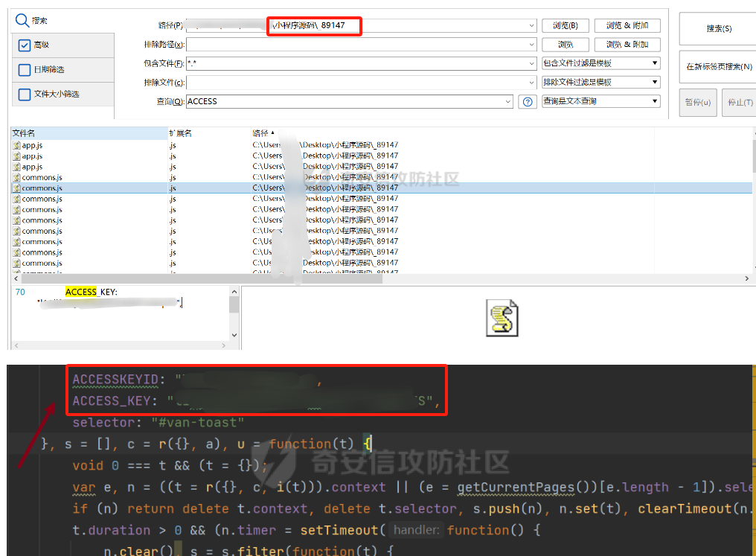This screenshot has height=556, width=756.
Task: Expand the 排除路径 combo dropdown arrow
Action: [x=531, y=45]
